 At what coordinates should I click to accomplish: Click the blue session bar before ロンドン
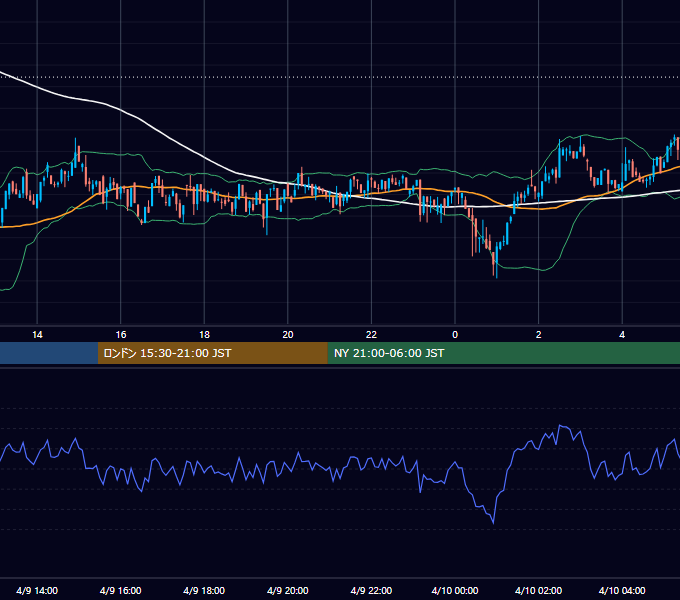coord(49,353)
